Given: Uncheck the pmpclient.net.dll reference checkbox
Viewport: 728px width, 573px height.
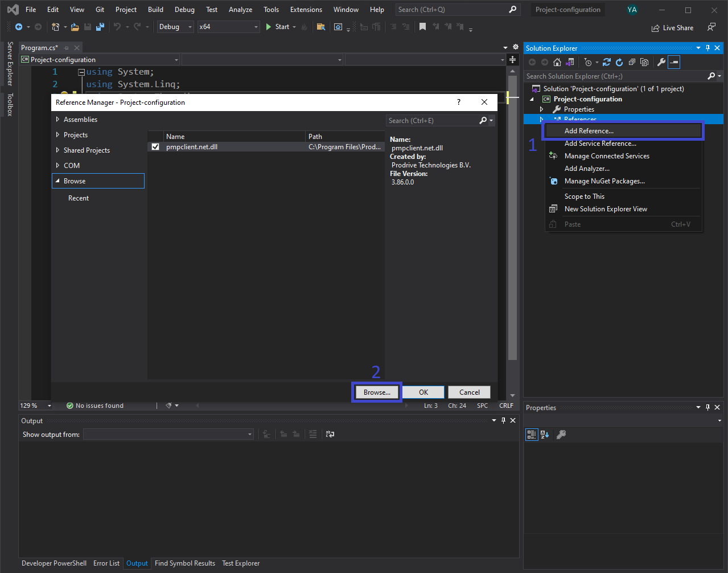Looking at the screenshot, I should (x=155, y=146).
